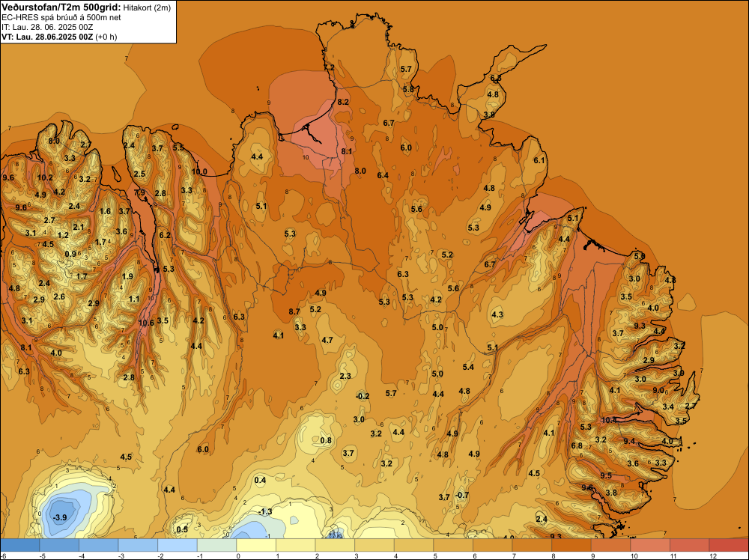
Task: Select the '0.4' temperature value
Action: point(260,480)
